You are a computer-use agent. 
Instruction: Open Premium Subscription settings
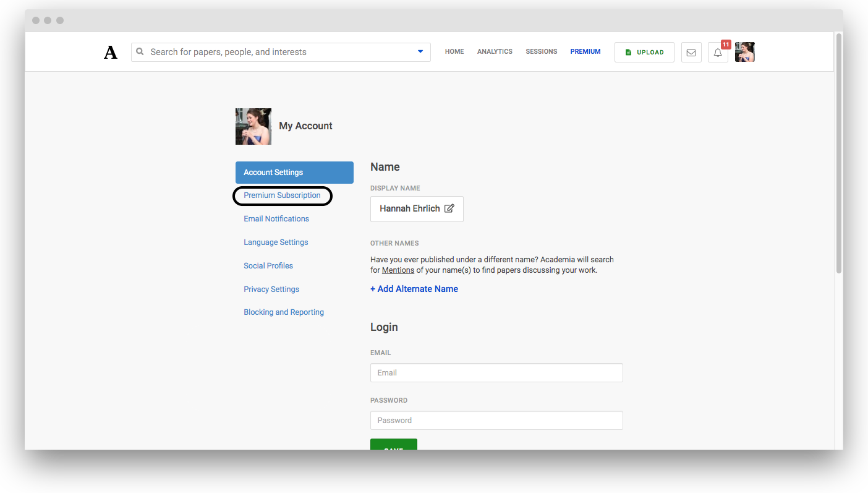click(x=282, y=195)
